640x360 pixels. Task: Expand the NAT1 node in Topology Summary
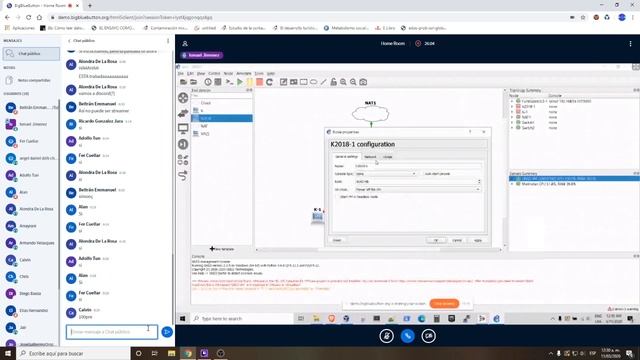pyautogui.click(x=512, y=117)
